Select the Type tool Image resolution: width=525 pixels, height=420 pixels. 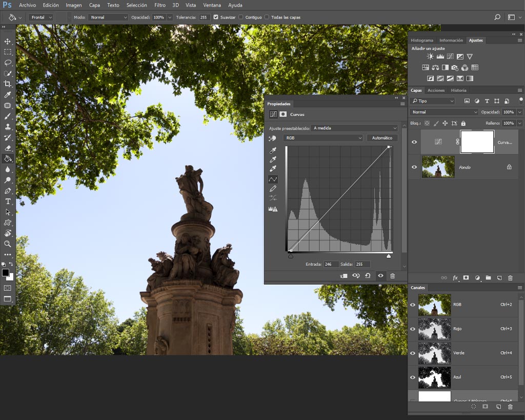click(7, 202)
